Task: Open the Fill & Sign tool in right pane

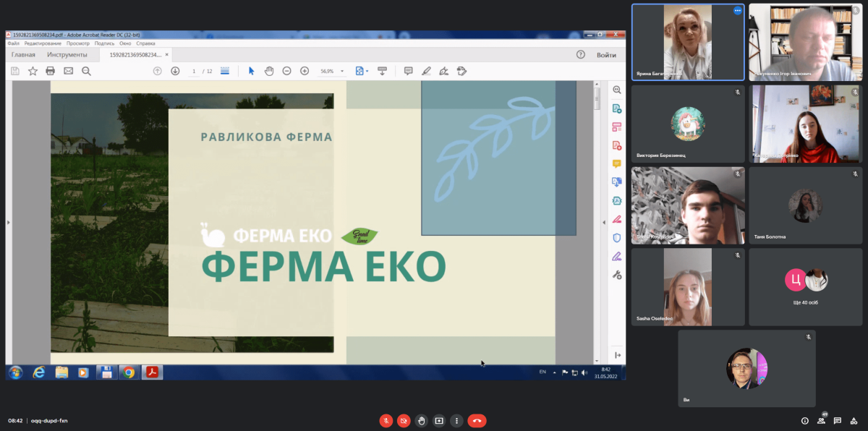Action: pos(617,256)
